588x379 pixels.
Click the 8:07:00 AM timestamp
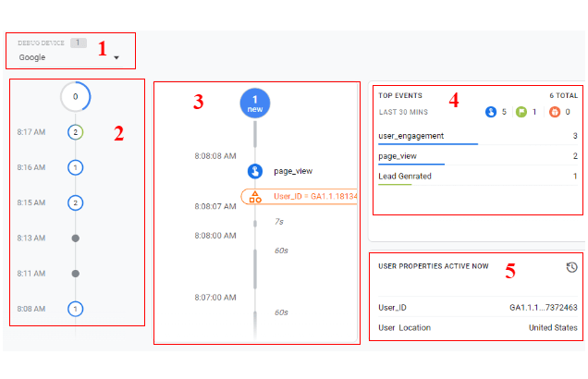[215, 298]
